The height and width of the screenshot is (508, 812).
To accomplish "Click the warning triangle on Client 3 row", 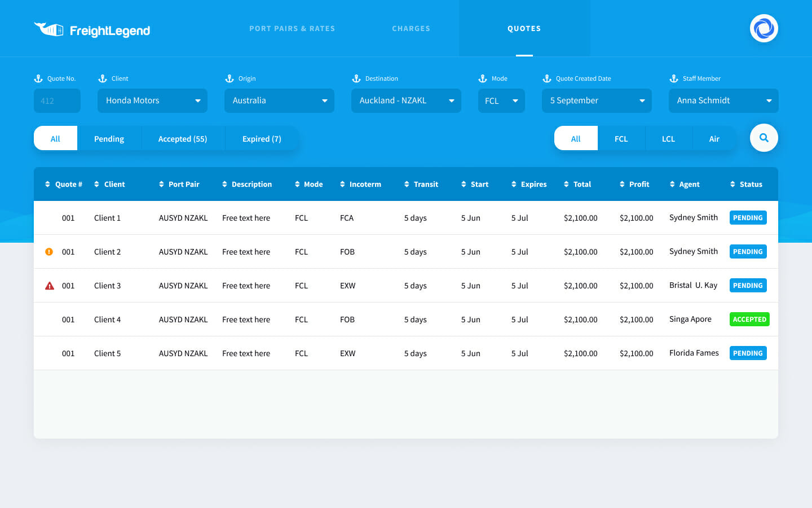I will point(49,285).
